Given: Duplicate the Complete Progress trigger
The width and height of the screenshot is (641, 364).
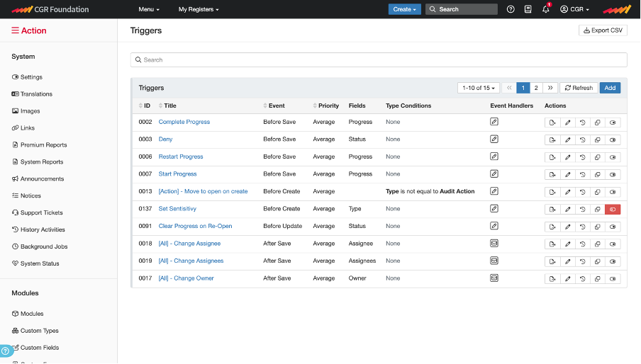Looking at the screenshot, I should pos(598,123).
